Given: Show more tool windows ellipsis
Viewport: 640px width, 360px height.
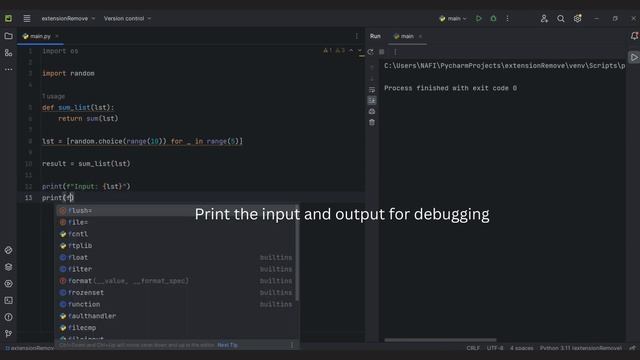Looking at the screenshot, I should 8,69.
